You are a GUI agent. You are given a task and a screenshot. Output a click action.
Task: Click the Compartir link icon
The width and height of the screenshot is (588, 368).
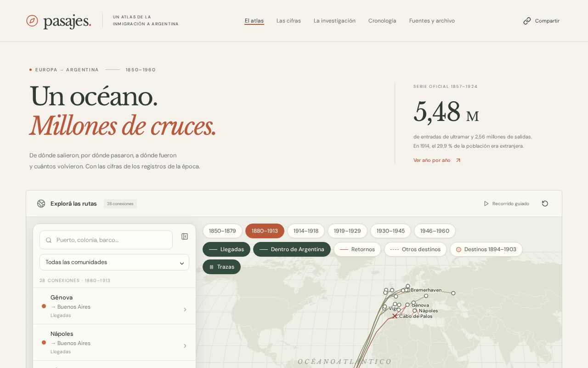point(527,21)
